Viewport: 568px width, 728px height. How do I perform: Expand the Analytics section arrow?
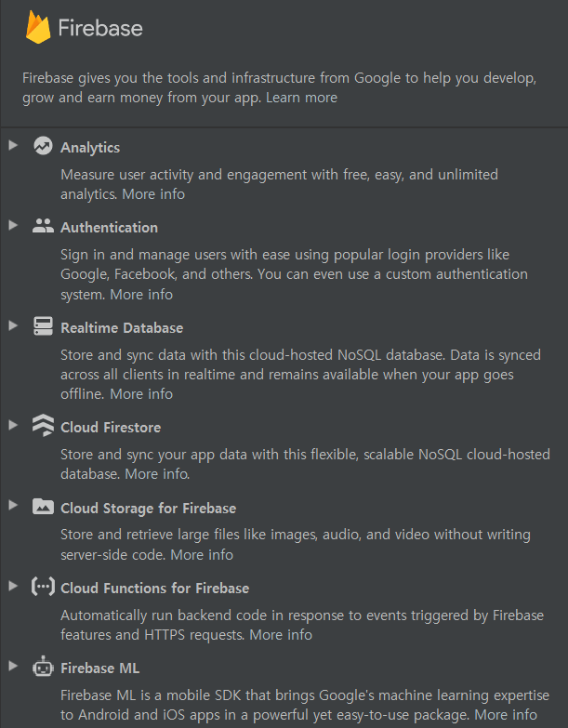13,145
